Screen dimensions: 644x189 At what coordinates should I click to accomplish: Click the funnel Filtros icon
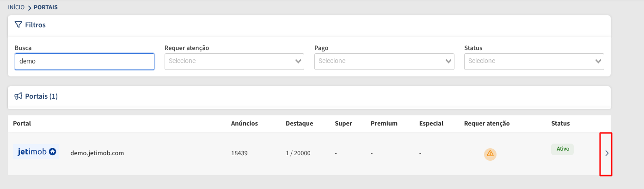click(18, 25)
